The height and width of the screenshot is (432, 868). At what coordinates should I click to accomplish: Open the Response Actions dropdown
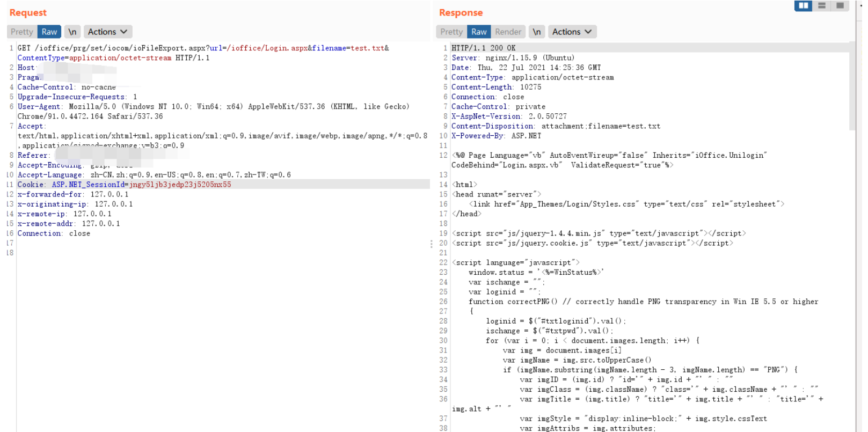pos(572,32)
